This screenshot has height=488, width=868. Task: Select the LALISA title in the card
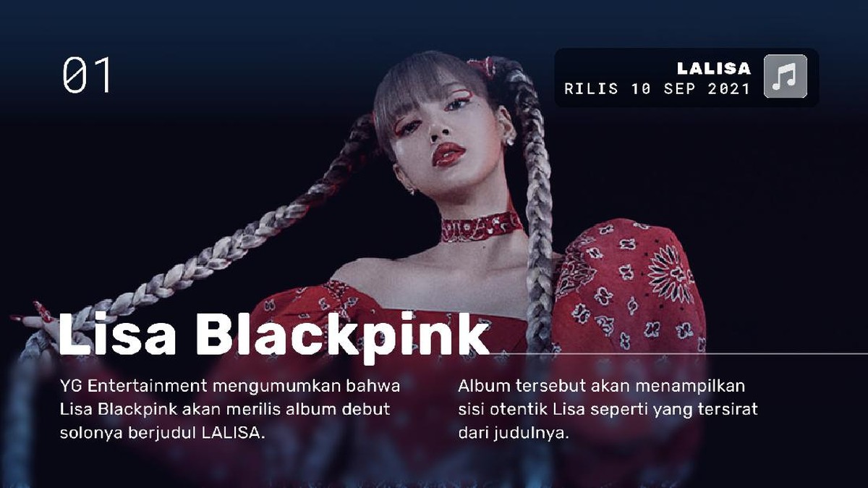pyautogui.click(x=714, y=68)
